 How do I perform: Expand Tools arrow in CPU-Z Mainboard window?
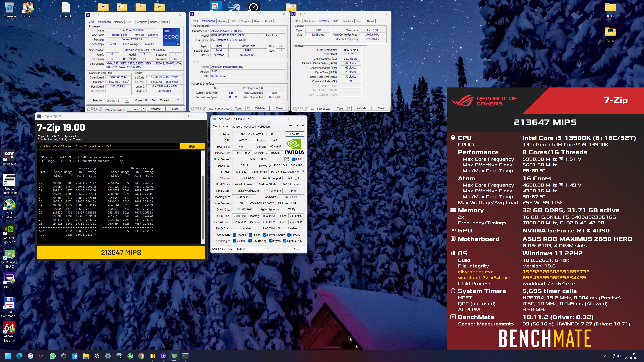248,108
